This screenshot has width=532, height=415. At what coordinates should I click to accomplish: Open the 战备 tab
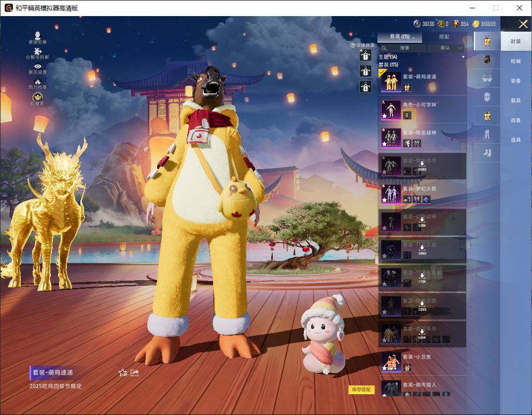[516, 120]
